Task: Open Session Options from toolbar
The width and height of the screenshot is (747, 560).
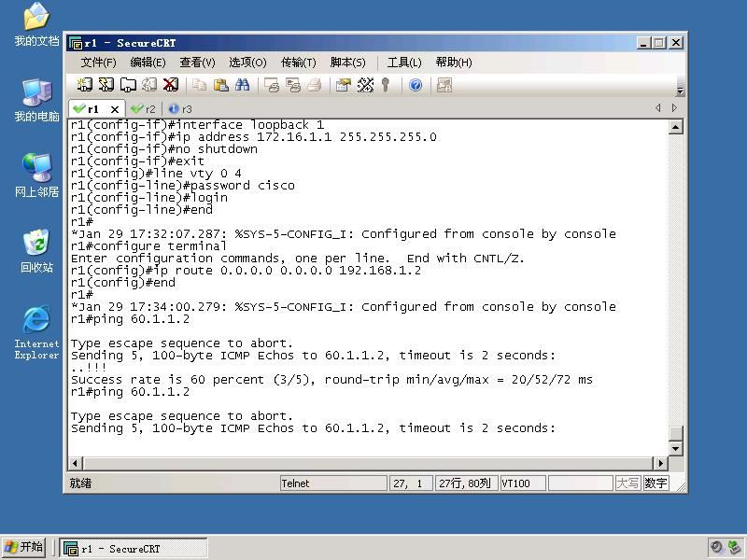Action: [343, 85]
